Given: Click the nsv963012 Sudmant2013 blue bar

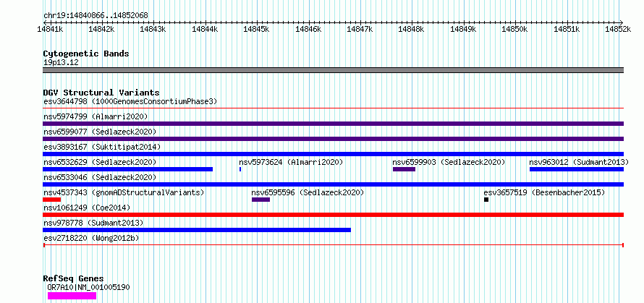Looking at the screenshot, I should click(x=577, y=169).
